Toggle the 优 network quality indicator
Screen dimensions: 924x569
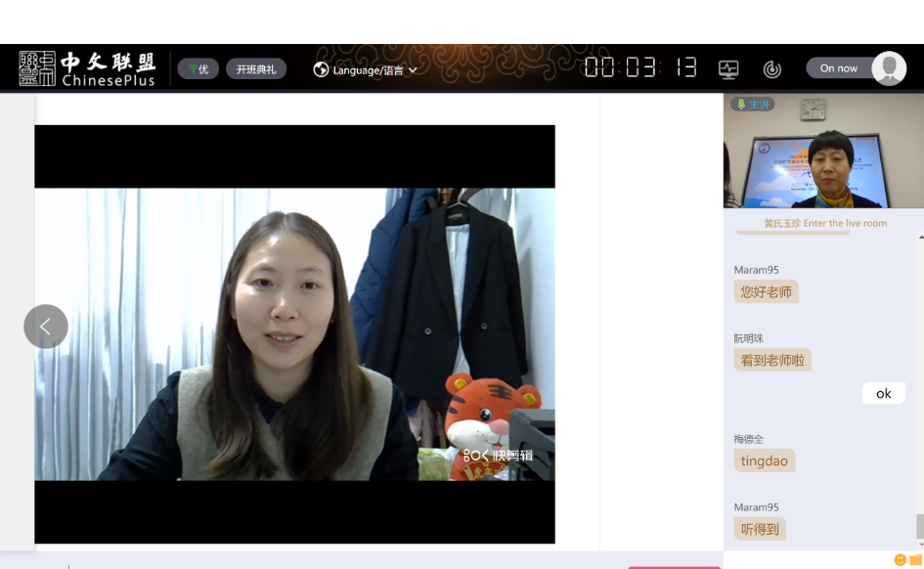198,69
